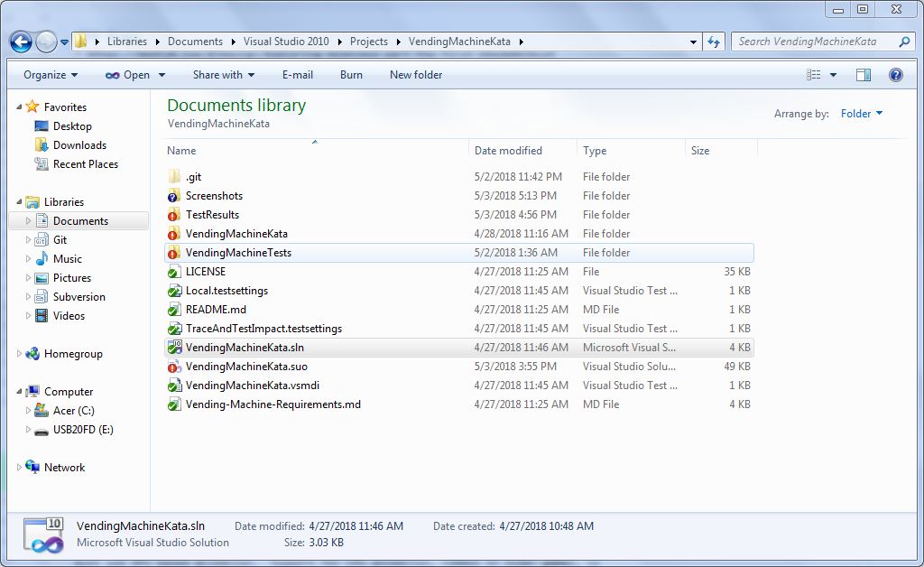Select the Acer (C:) drive
The width and height of the screenshot is (924, 567).
coord(73,410)
